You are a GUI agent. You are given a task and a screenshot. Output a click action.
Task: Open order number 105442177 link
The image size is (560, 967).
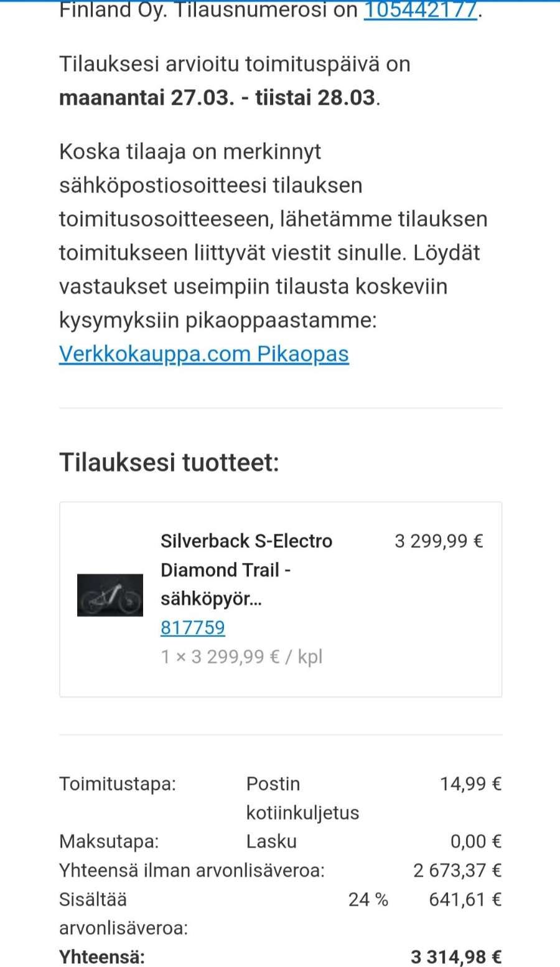point(420,11)
